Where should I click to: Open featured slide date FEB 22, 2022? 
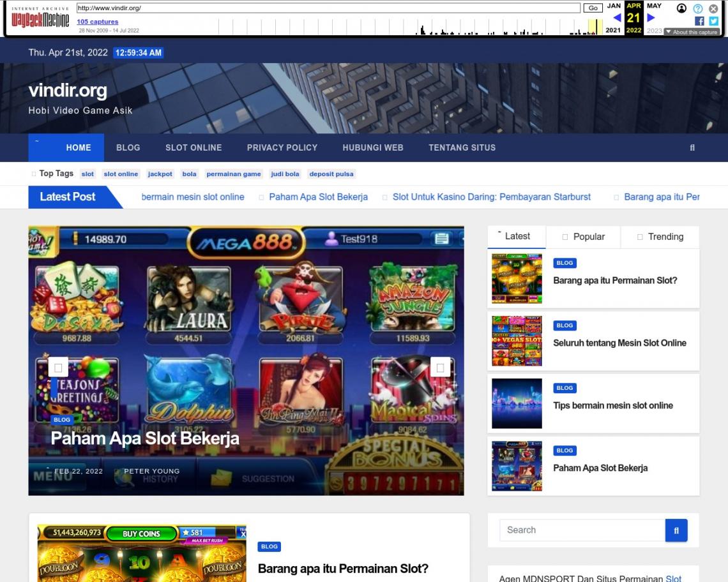click(x=79, y=471)
